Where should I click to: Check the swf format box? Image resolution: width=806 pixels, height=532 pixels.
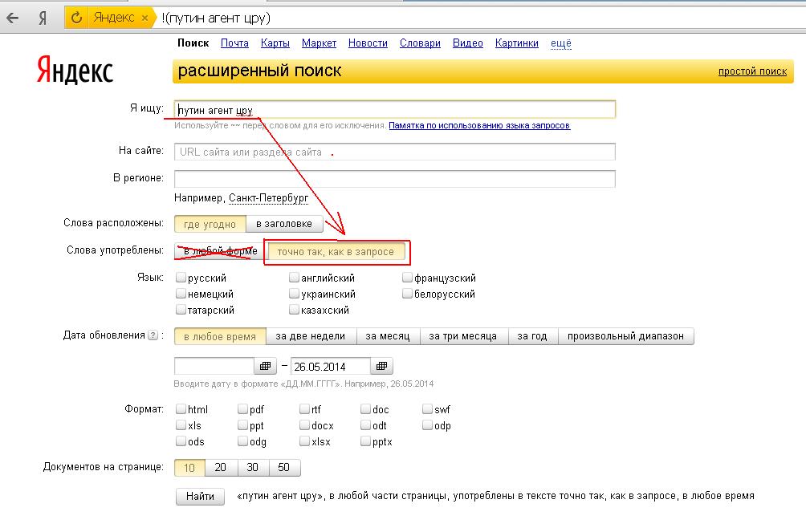tap(427, 409)
